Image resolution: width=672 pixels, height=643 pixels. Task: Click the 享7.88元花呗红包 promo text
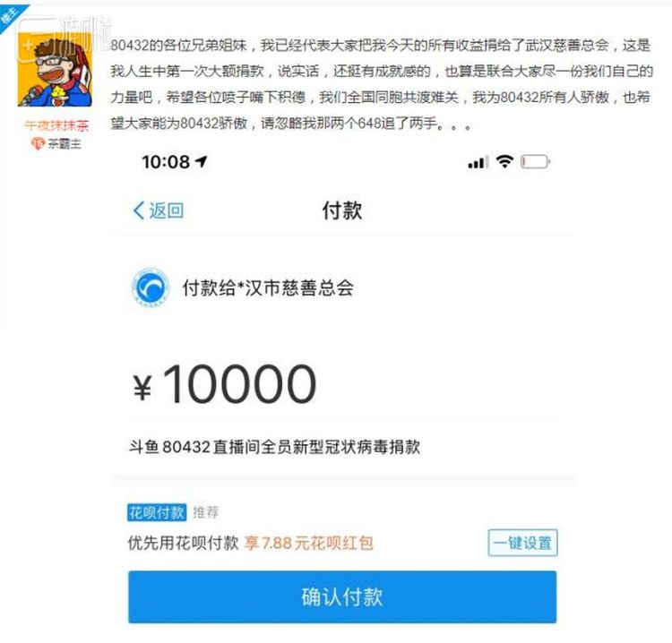[x=308, y=543]
